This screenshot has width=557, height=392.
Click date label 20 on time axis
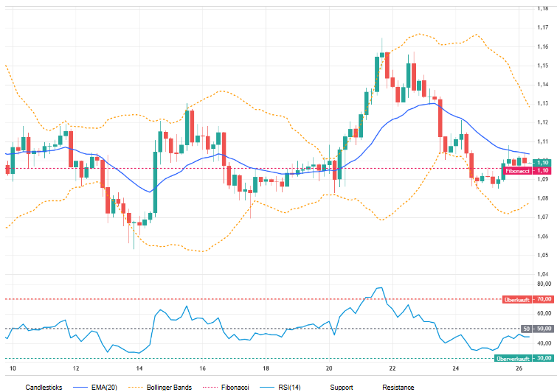pyautogui.click(x=329, y=368)
